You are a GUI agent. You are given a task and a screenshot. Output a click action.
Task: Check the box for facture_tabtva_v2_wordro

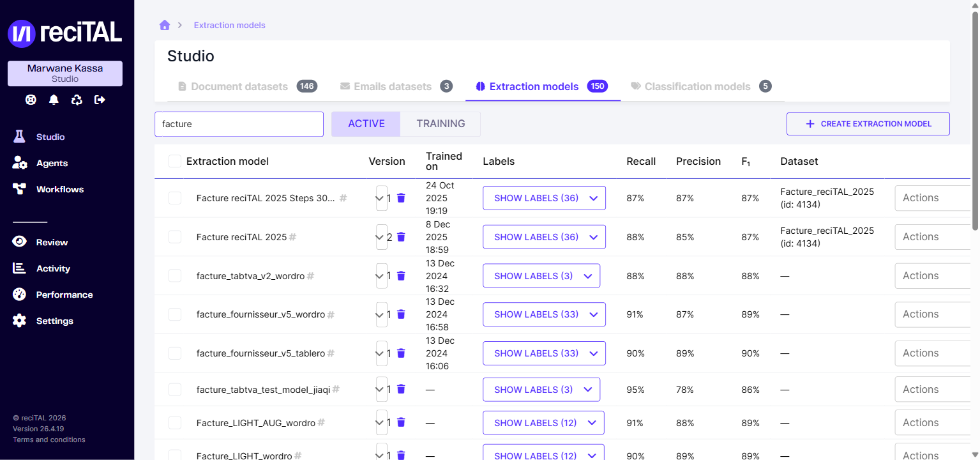point(175,276)
